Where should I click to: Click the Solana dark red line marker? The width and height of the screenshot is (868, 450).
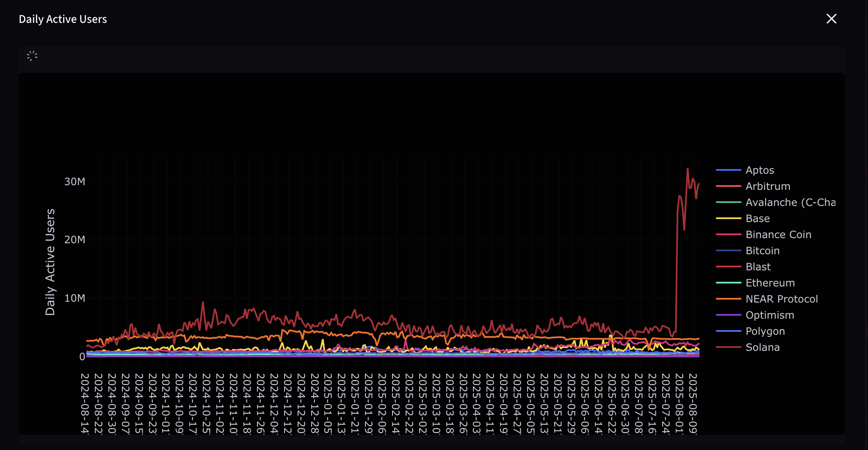click(x=729, y=347)
